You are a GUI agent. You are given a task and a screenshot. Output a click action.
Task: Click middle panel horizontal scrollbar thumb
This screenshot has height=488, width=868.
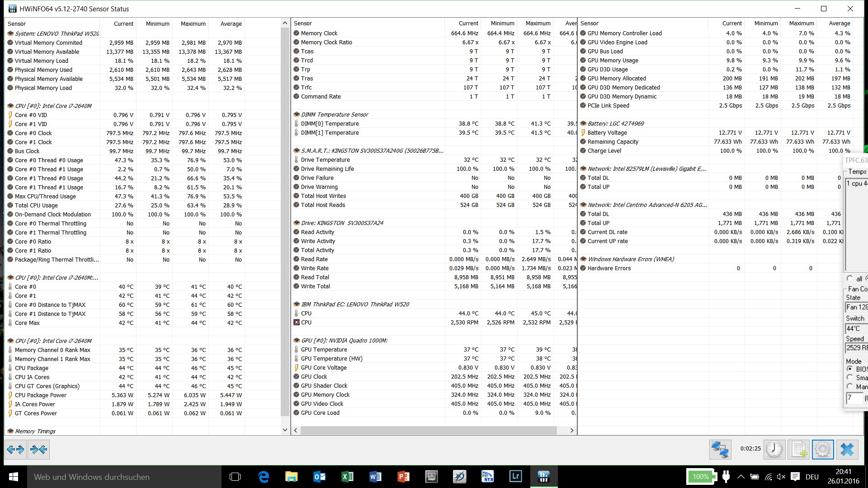pos(428,431)
